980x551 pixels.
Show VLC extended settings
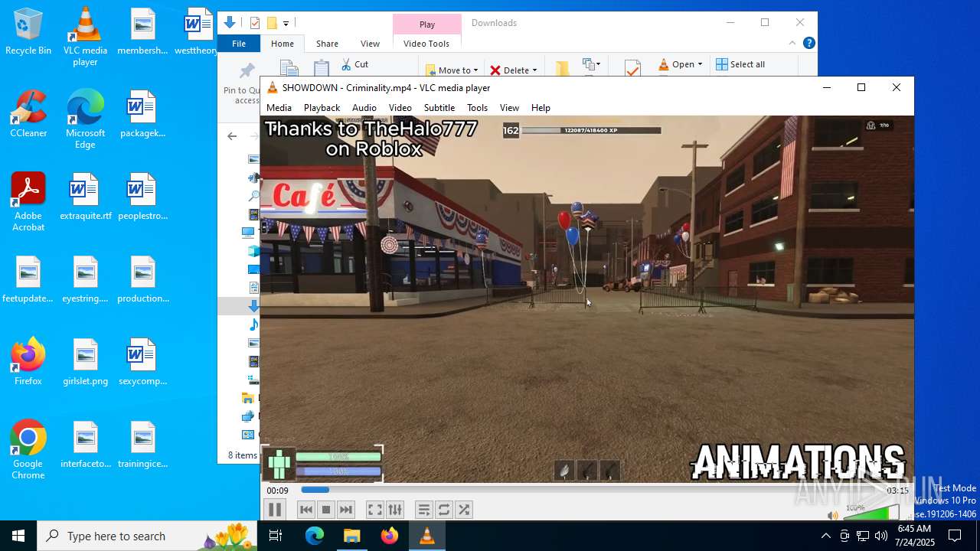pos(395,510)
